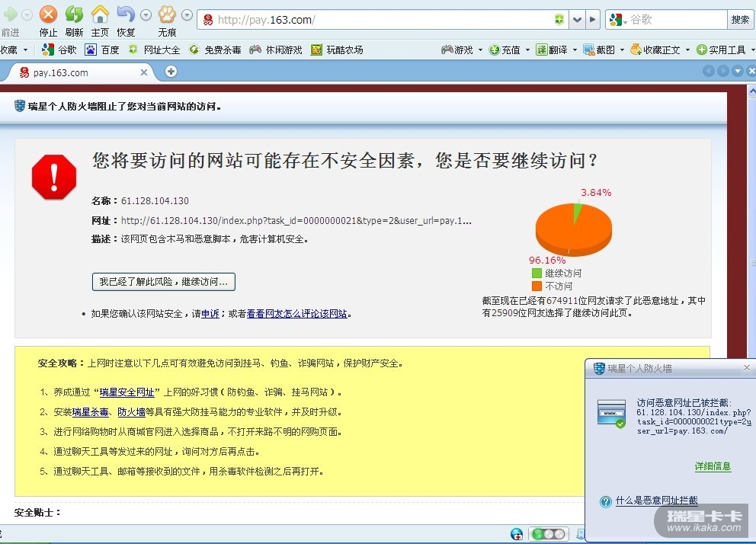This screenshot has width=756, height=544.
Task: Toggle the green status bar switch
Action: [549, 534]
